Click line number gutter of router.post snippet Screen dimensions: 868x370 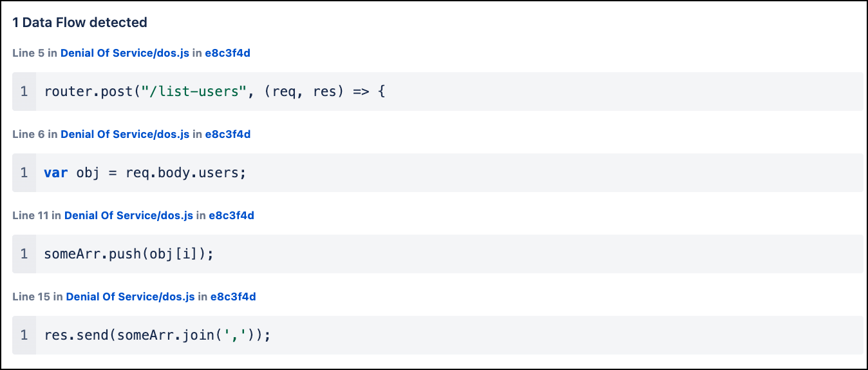click(24, 92)
